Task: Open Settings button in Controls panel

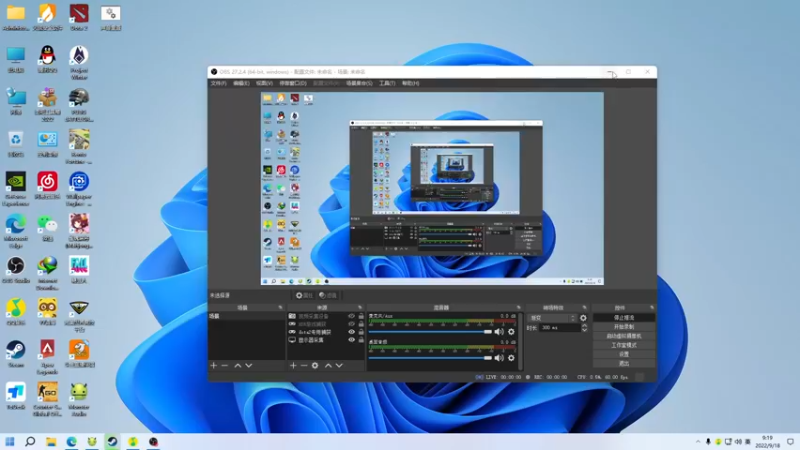Action: coord(624,354)
